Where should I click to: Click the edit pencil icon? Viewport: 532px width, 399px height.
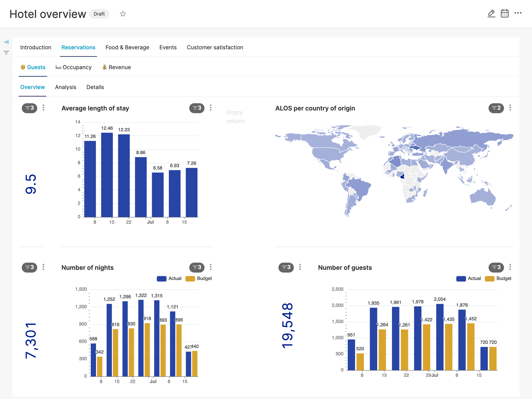coord(491,13)
